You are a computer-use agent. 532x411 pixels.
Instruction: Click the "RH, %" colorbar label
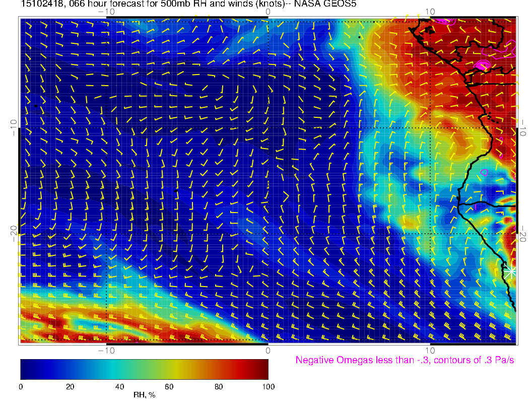pyautogui.click(x=144, y=395)
